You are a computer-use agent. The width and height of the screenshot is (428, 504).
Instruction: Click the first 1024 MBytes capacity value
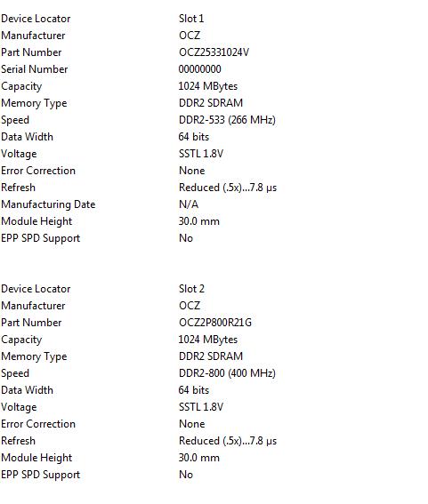pos(207,86)
